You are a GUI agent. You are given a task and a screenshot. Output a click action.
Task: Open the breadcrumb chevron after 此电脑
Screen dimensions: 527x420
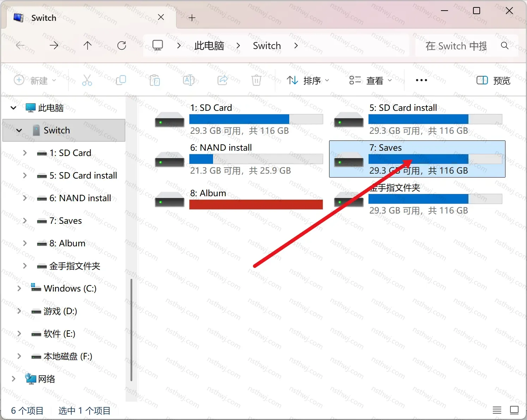point(238,46)
